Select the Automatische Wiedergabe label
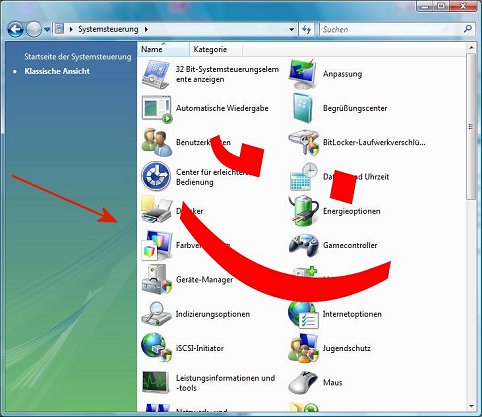The height and width of the screenshot is (417, 482). pyautogui.click(x=222, y=108)
